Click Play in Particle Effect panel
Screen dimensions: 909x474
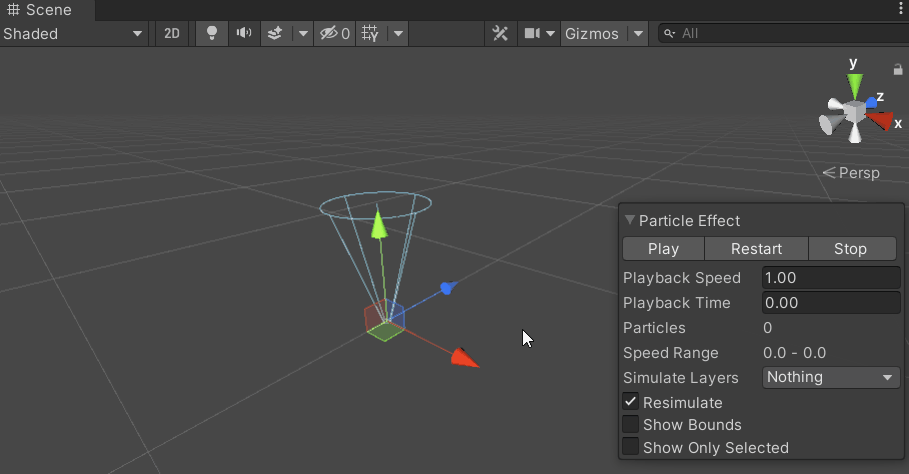tap(663, 249)
